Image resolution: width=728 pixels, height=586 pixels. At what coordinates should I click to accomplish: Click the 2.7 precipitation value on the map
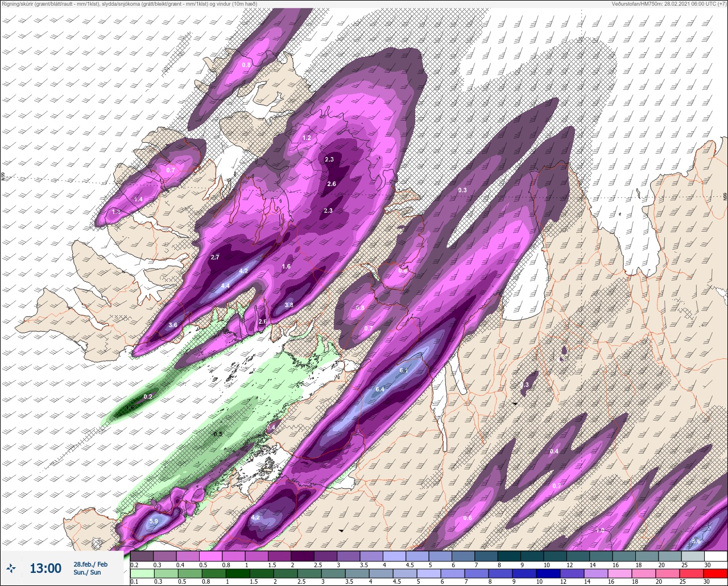[215, 257]
